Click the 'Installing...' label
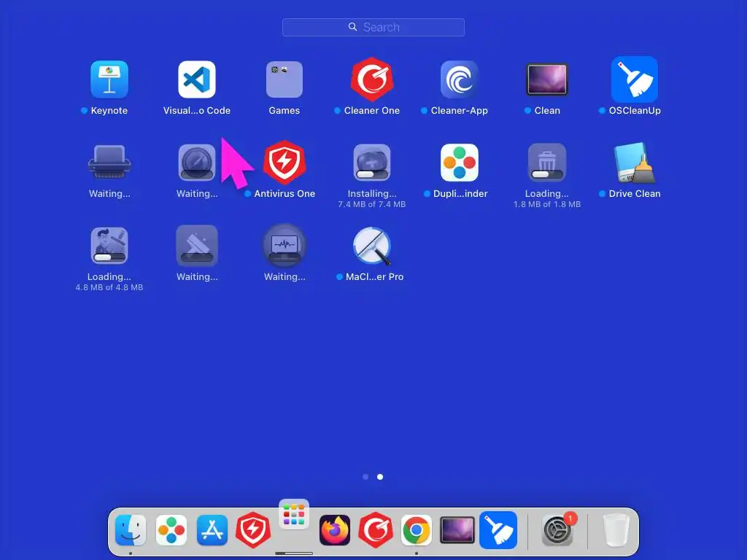Image resolution: width=747 pixels, height=560 pixels. [x=372, y=194]
